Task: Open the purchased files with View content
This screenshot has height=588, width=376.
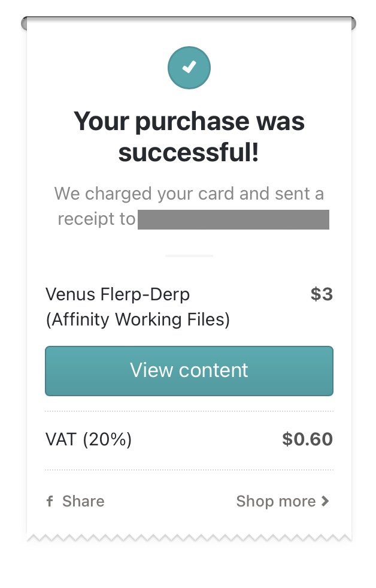Action: tap(189, 371)
